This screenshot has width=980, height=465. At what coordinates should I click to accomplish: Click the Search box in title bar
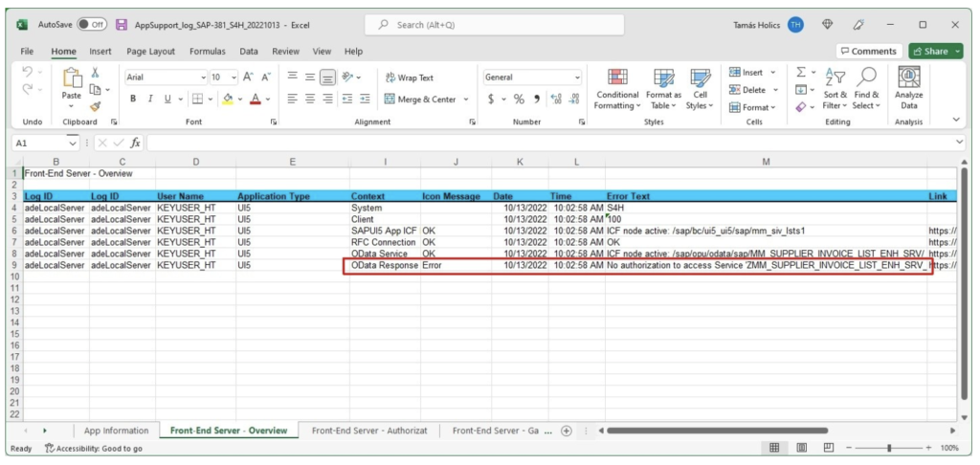pyautogui.click(x=495, y=25)
